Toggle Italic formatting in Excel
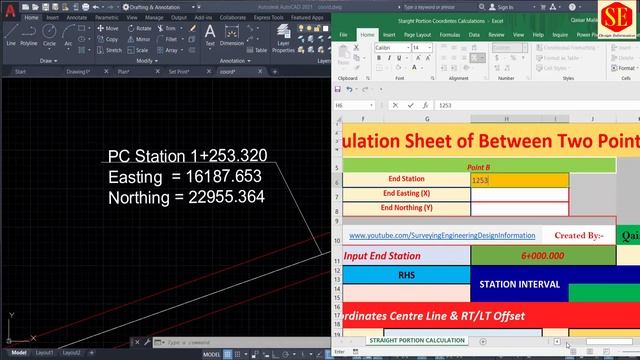This screenshot has width=640, height=360. [x=389, y=58]
